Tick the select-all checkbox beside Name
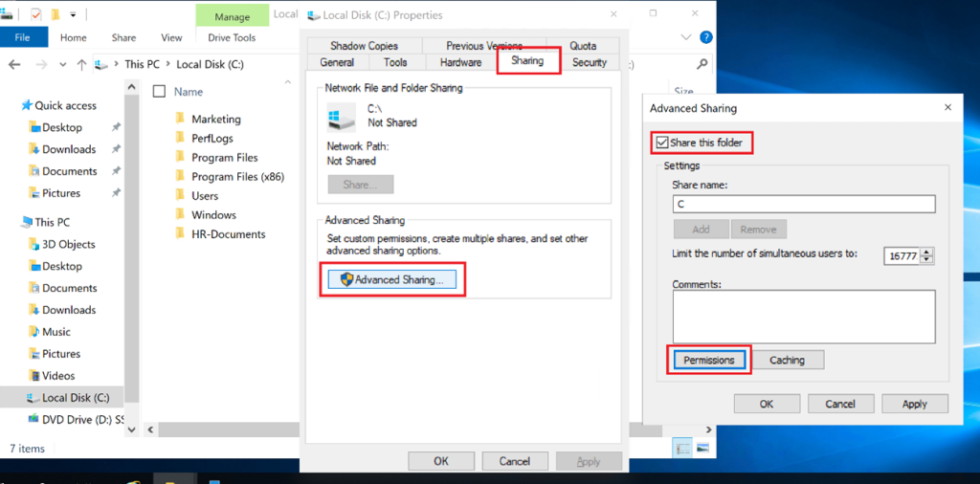980x484 pixels. pyautogui.click(x=160, y=92)
